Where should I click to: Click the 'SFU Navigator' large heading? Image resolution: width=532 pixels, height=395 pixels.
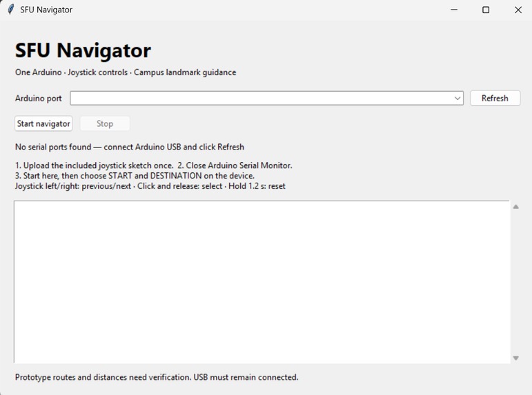(83, 50)
